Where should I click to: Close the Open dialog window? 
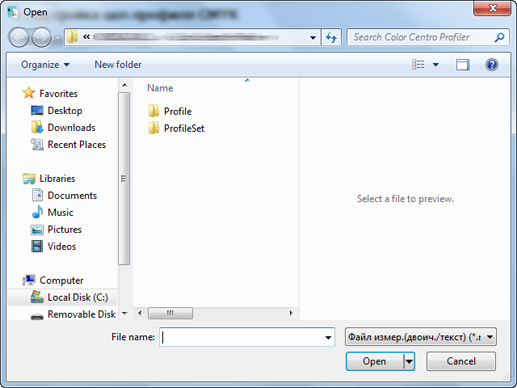tap(492, 8)
